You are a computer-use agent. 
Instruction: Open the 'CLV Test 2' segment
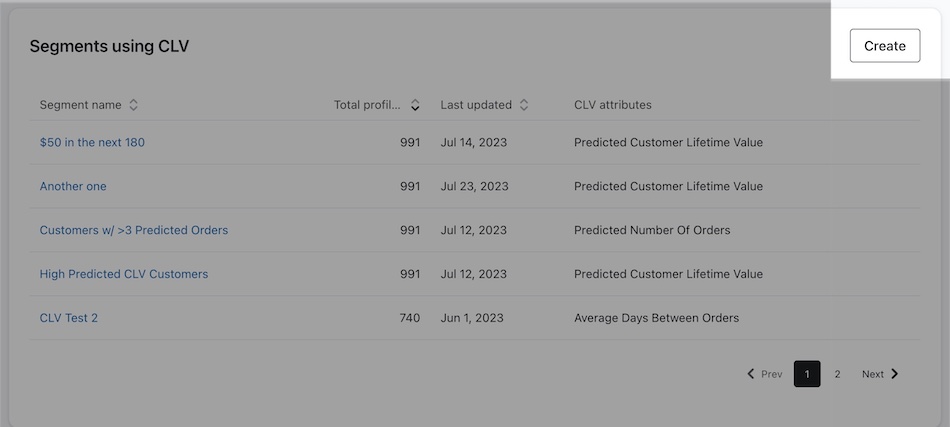[x=69, y=318]
